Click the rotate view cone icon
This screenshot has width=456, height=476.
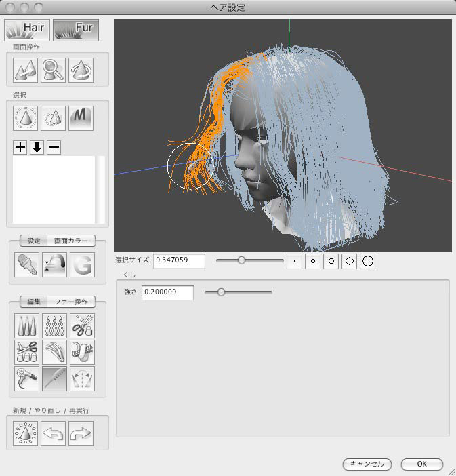81,68
